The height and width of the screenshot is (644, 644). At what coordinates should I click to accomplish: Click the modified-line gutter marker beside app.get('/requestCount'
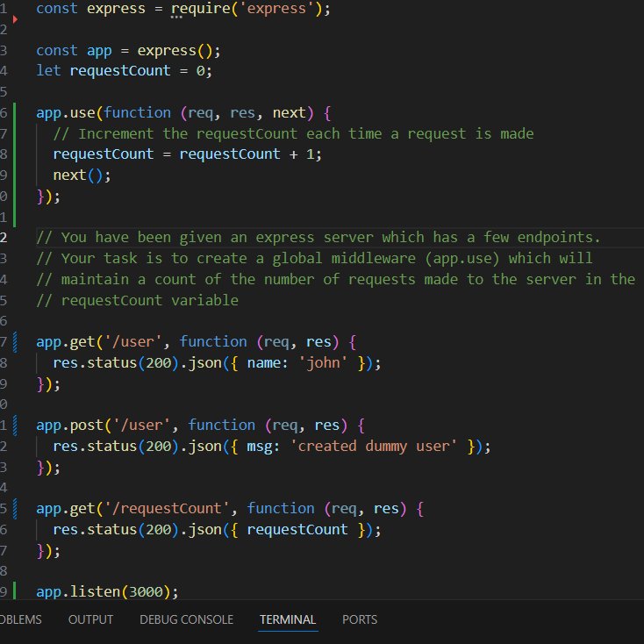pyautogui.click(x=15, y=509)
